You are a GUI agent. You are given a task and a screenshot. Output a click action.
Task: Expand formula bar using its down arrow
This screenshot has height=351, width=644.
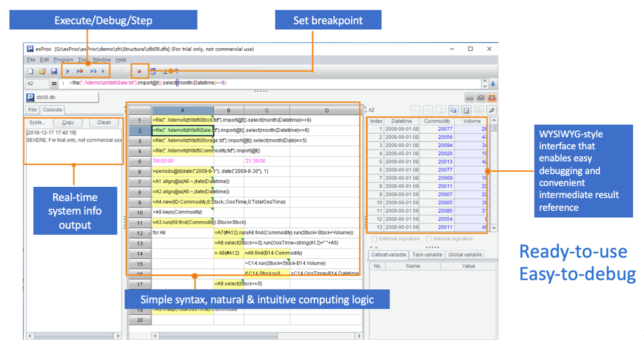pyautogui.click(x=485, y=86)
